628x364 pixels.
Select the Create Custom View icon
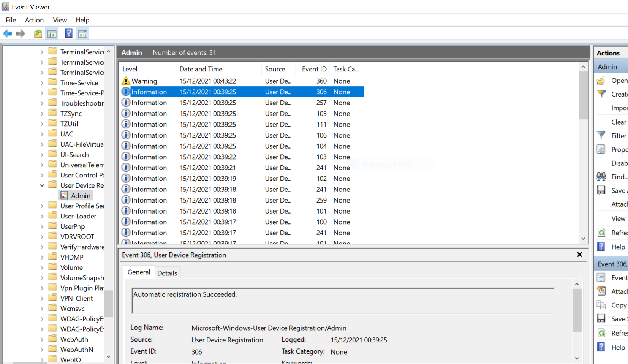tap(601, 94)
